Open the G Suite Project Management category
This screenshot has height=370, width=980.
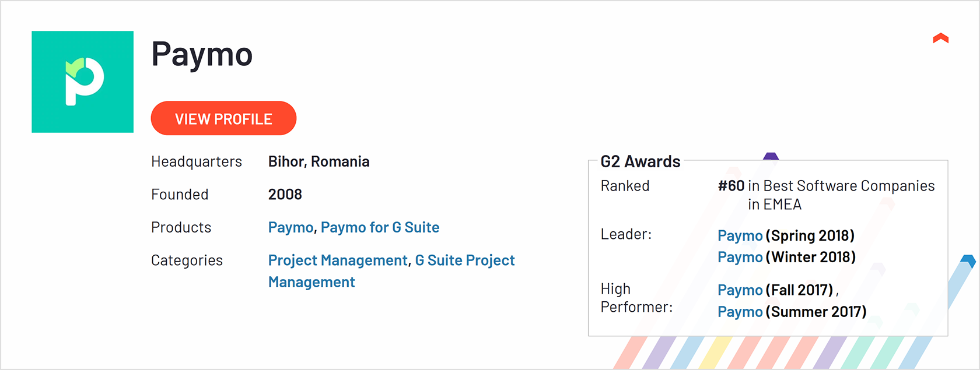[464, 260]
